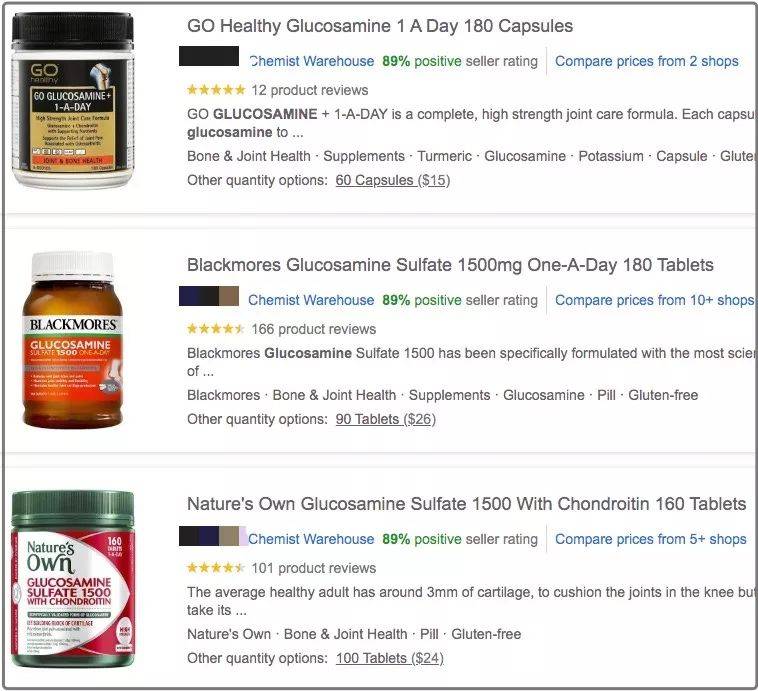Open Chemist Warehouse seller for Nature's Own

(x=311, y=539)
